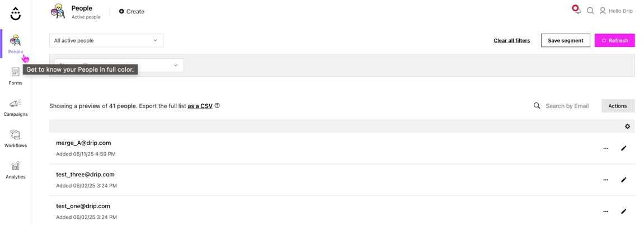
Task: Expand the filter selection dropdown
Action: point(175,65)
